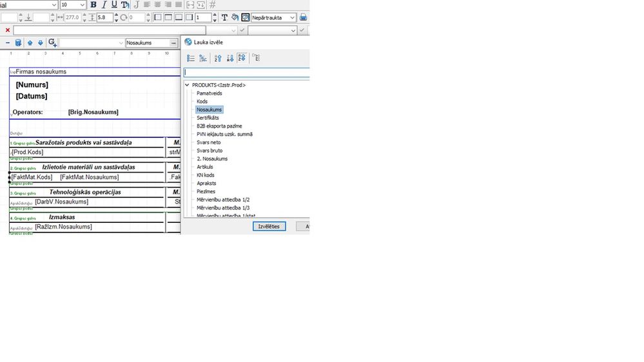This screenshot has height=362, width=644.
Task: Select Svars bruto field
Action: tap(210, 151)
